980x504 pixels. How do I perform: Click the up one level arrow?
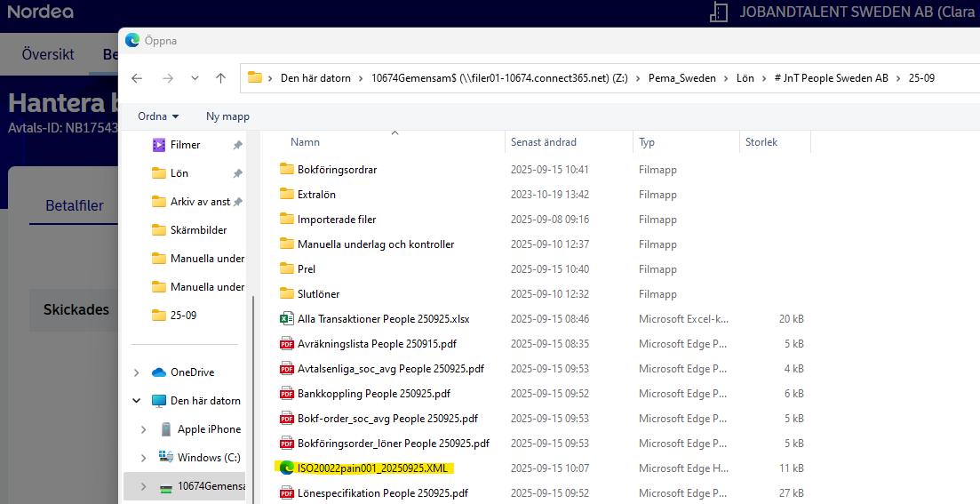[x=220, y=78]
